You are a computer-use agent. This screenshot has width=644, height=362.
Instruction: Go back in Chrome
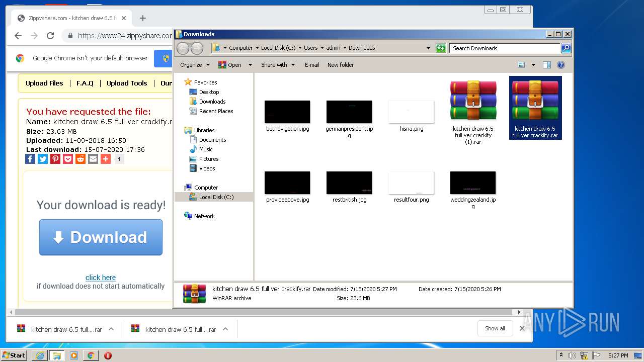pos(18,36)
